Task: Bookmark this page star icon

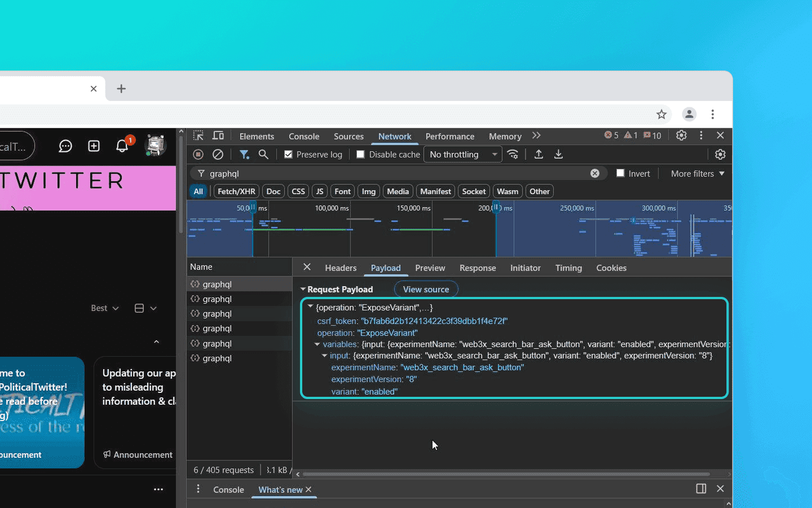Action: [x=661, y=115]
